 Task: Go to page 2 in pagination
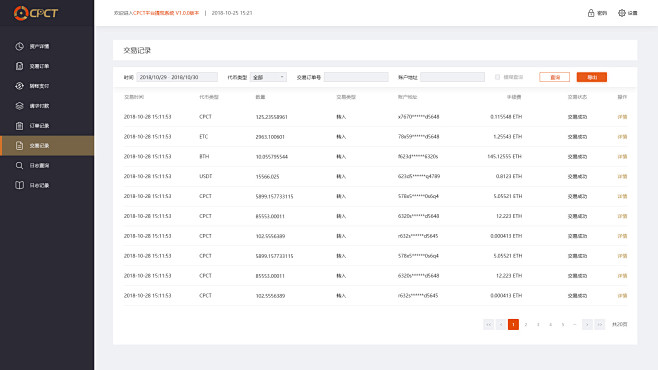525,324
